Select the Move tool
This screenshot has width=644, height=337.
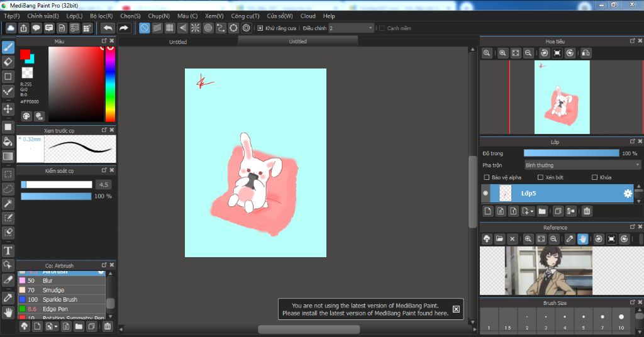pos(8,109)
